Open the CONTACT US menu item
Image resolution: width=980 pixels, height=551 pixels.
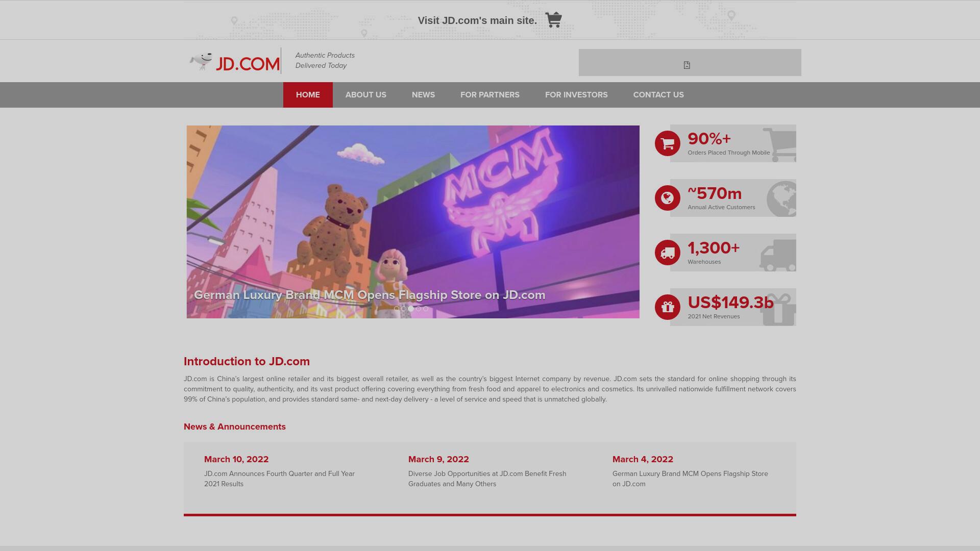[x=658, y=95]
